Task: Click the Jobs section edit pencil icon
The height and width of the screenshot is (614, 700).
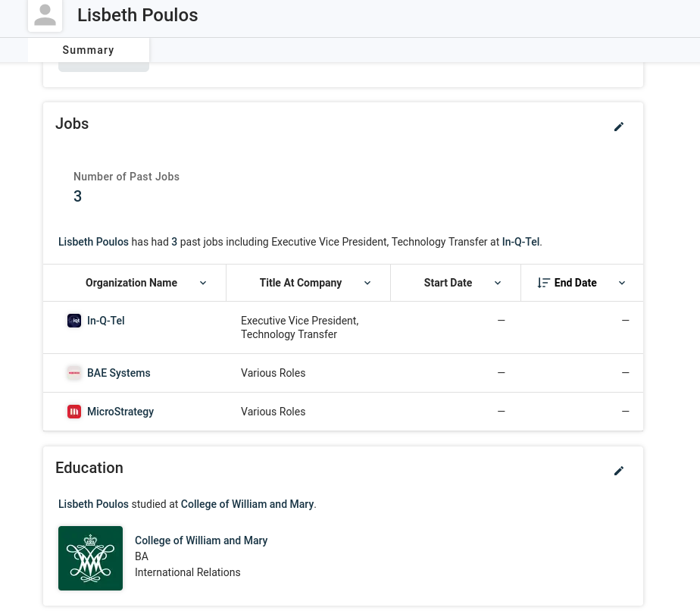Action: point(619,127)
